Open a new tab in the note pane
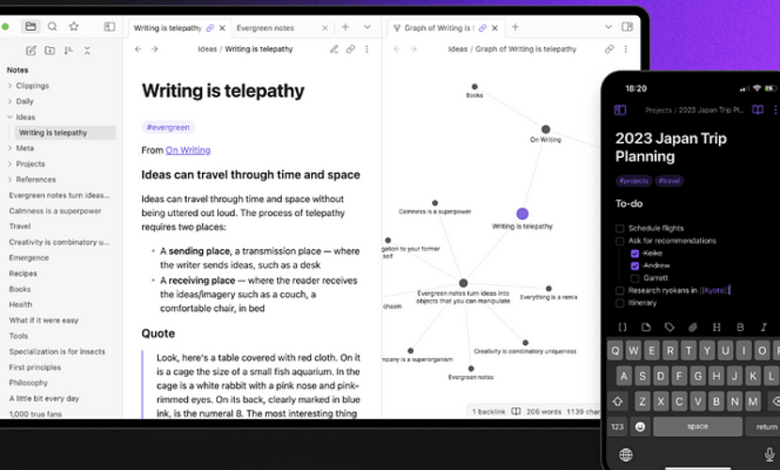This screenshot has width=780, height=470. 345,27
